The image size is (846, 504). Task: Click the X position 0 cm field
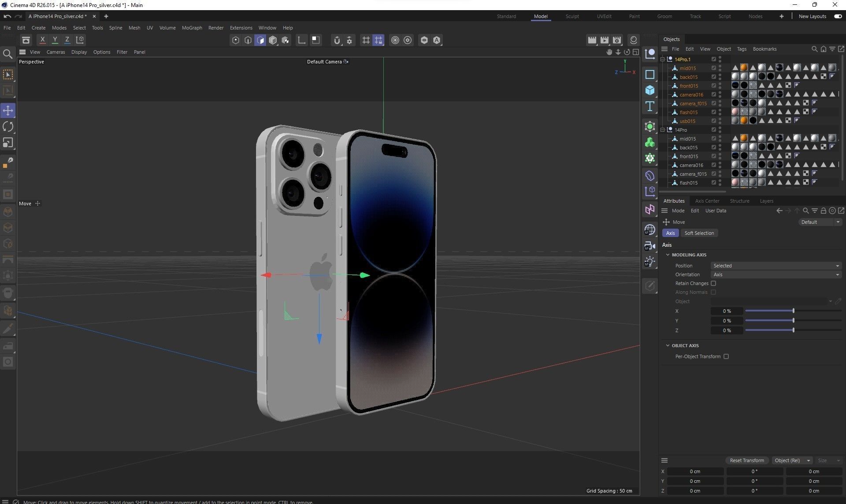pos(695,471)
